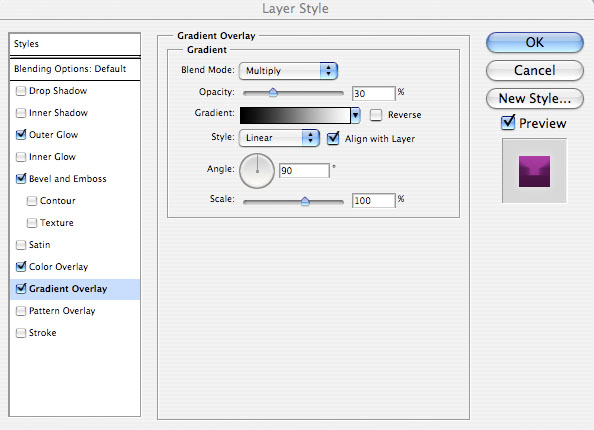Expand the gradient picker arrow
Image resolution: width=594 pixels, height=430 pixels.
coord(355,115)
